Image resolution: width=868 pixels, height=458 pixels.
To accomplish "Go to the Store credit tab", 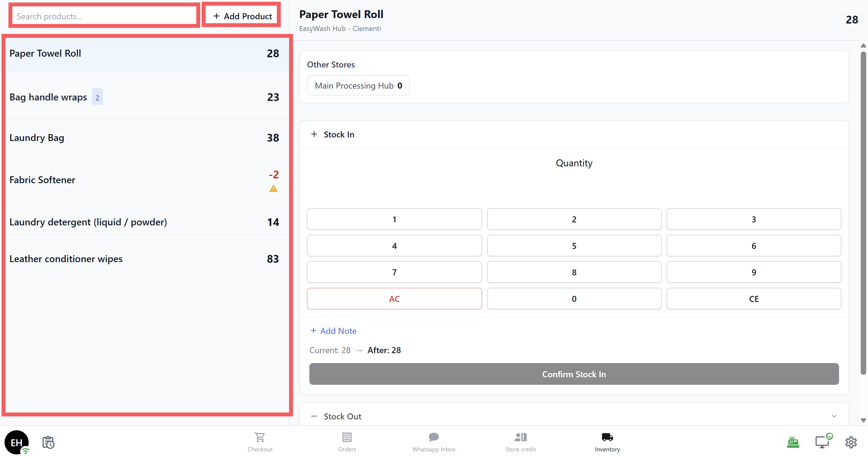I will point(520,442).
